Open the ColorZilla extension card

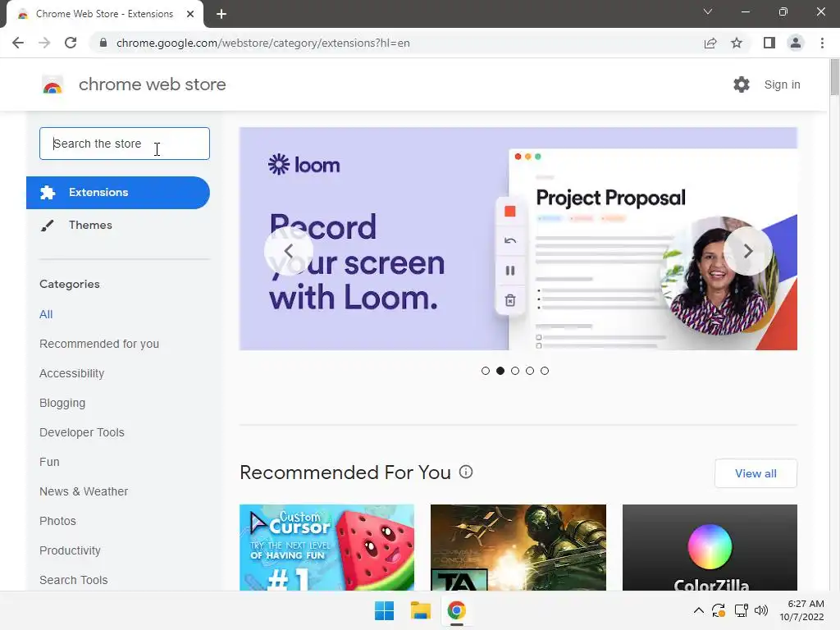click(710, 547)
